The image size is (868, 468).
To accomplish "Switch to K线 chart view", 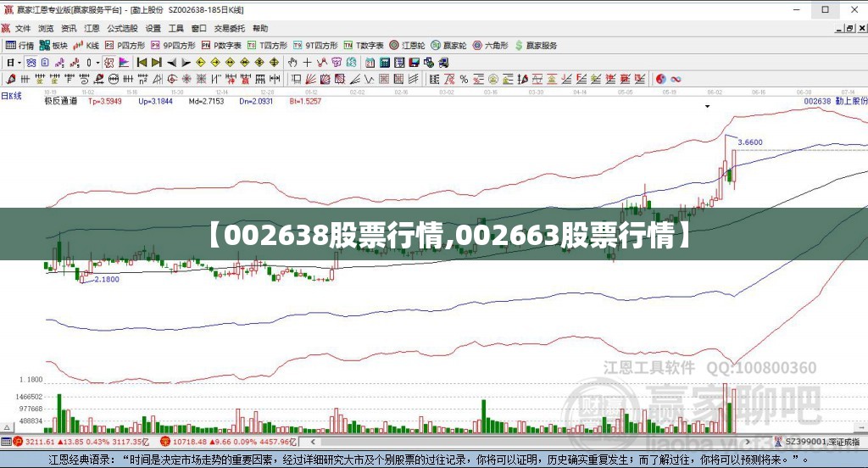I will click(x=86, y=46).
